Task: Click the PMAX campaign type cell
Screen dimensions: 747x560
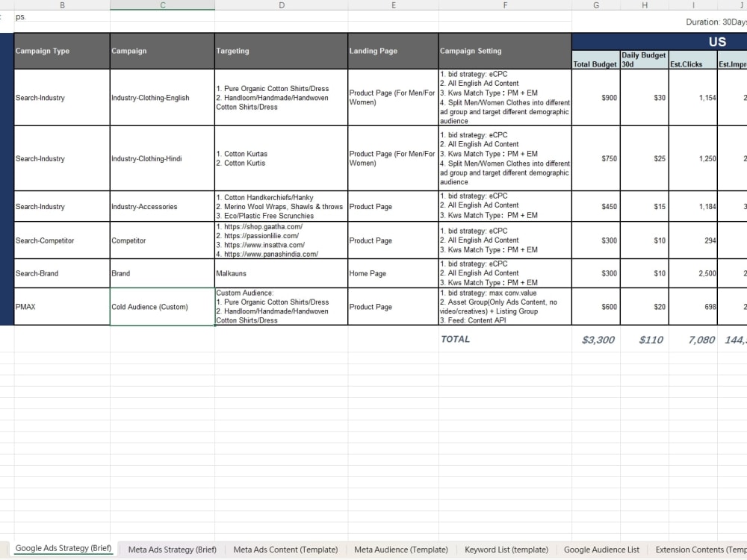Action: pos(62,307)
